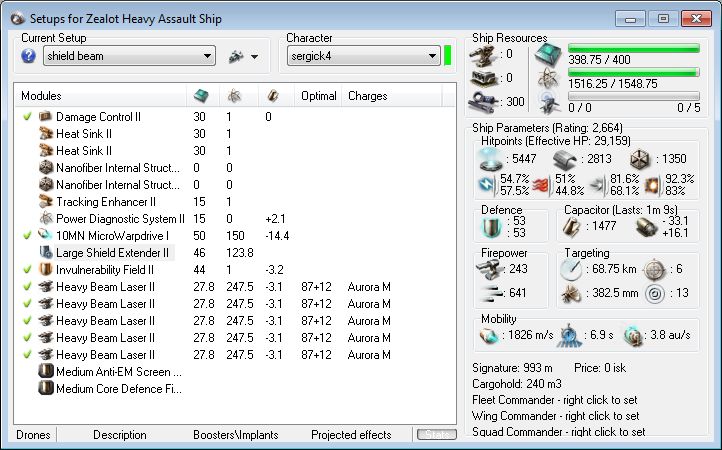
Task: Click the powergrid resource icon near 1516.25
Action: (548, 78)
